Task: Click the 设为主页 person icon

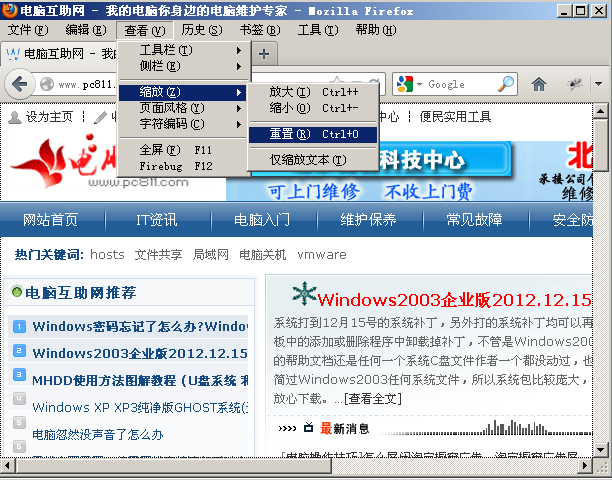Action: tap(15, 117)
